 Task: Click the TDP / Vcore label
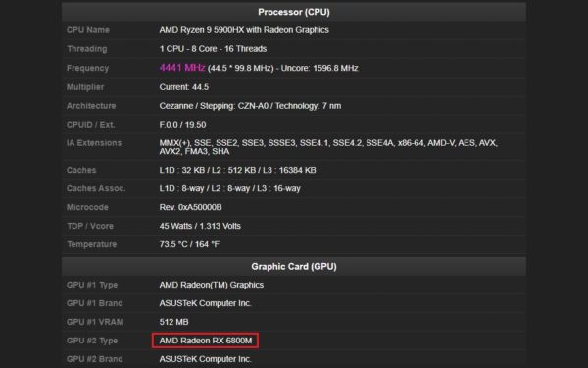(x=89, y=226)
